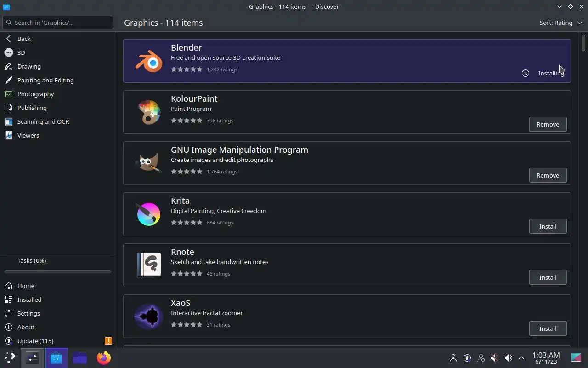This screenshot has width=588, height=368.
Task: Click the Tasks progress bar
Action: 58,272
